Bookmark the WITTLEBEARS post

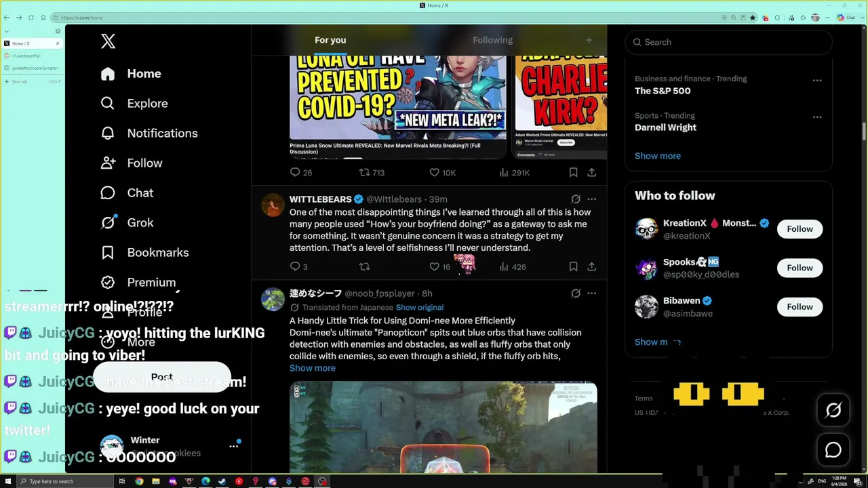pos(573,267)
